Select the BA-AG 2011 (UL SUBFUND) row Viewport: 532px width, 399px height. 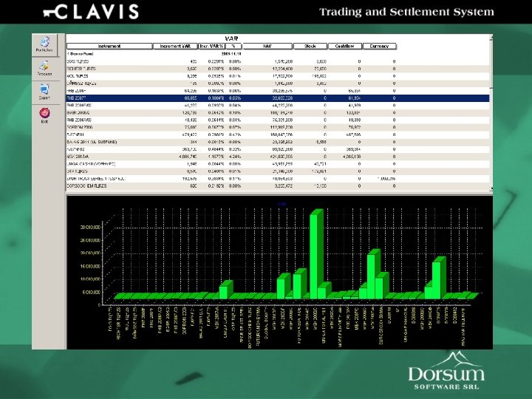(x=278, y=142)
